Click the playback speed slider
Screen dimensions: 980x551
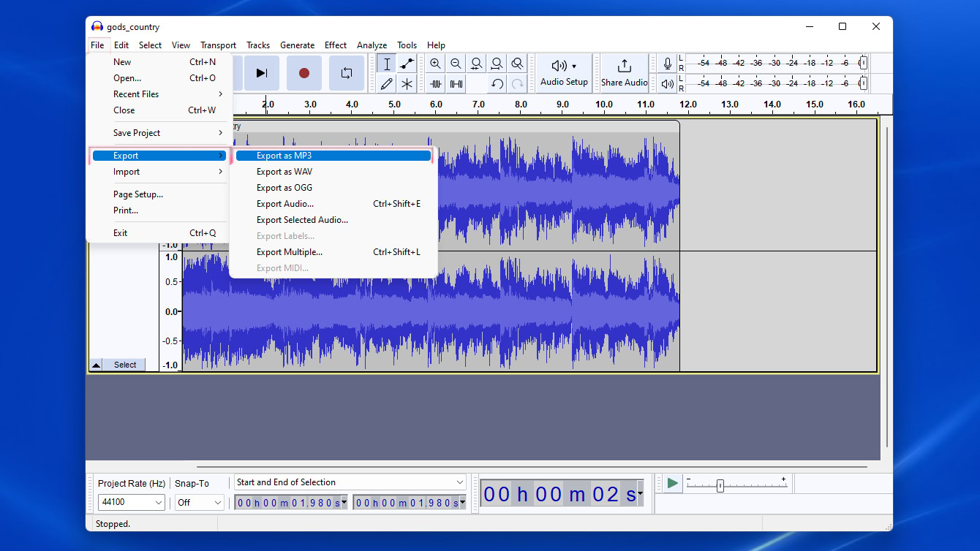point(720,486)
